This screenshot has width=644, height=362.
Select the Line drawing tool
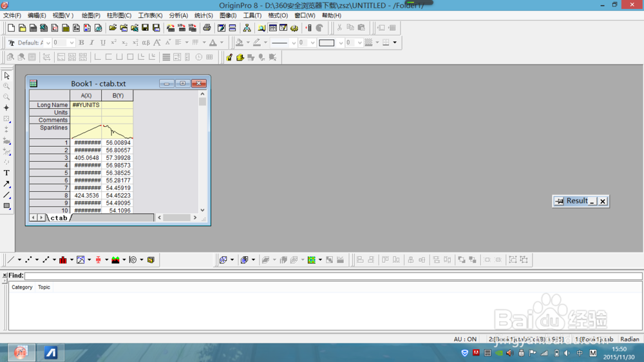[6, 195]
